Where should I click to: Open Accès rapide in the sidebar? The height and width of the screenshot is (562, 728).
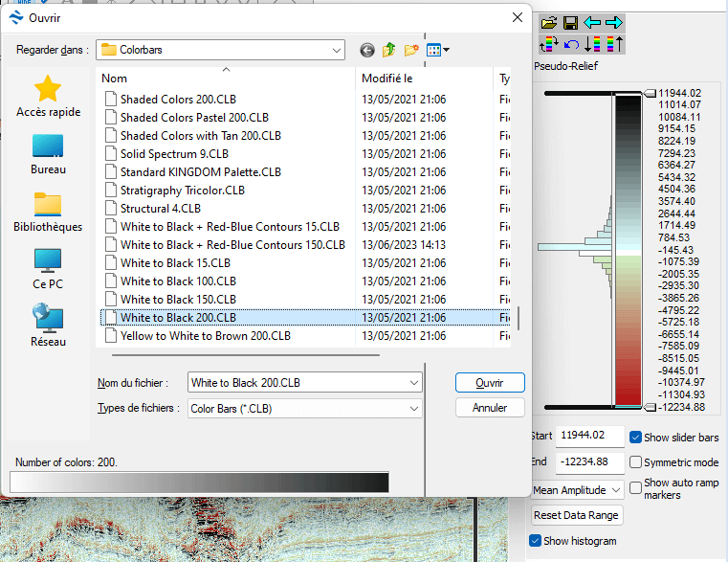[48, 98]
